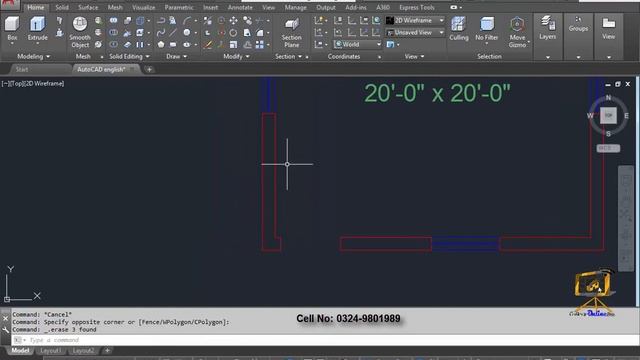Image resolution: width=640 pixels, height=360 pixels.
Task: Select the Arc tool in Draw panel
Action: [x=187, y=20]
